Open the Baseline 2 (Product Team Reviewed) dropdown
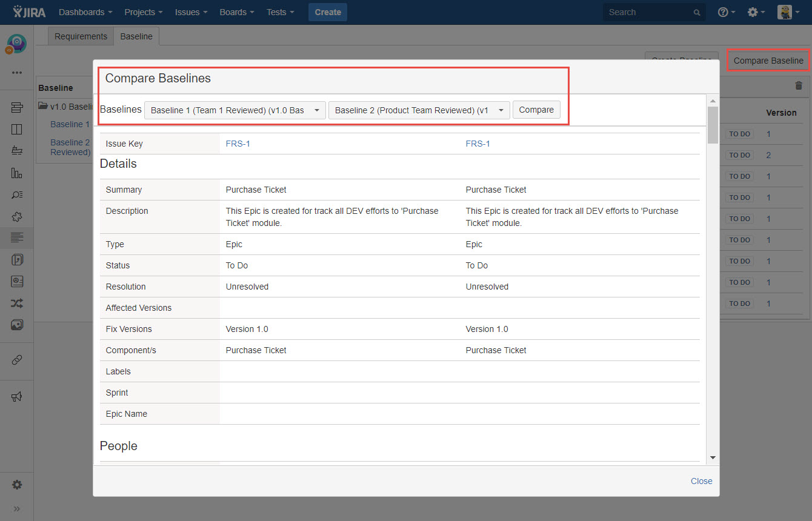 pyautogui.click(x=419, y=110)
